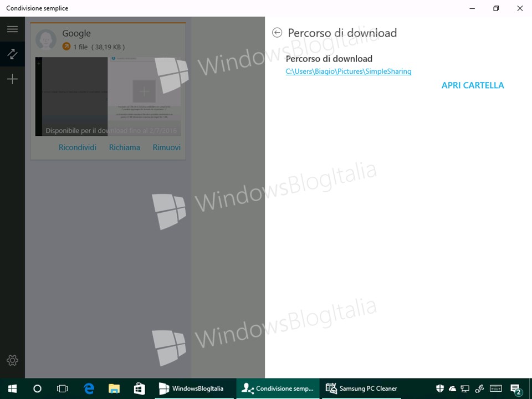Click the APRI CARTELLA button

(x=473, y=85)
